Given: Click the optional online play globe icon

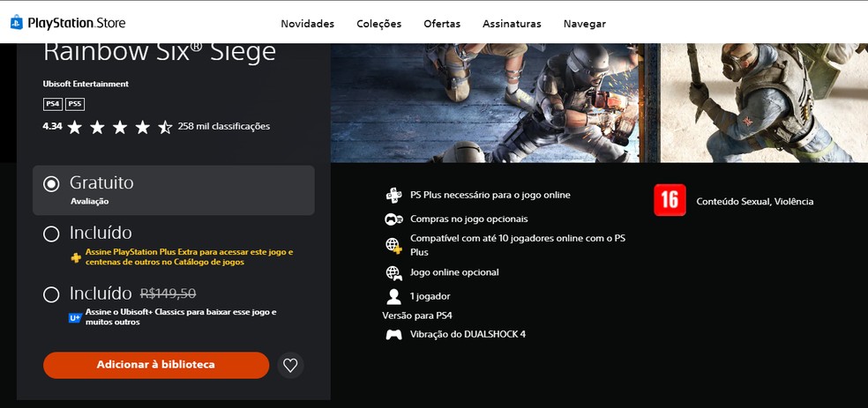Looking at the screenshot, I should tap(393, 272).
